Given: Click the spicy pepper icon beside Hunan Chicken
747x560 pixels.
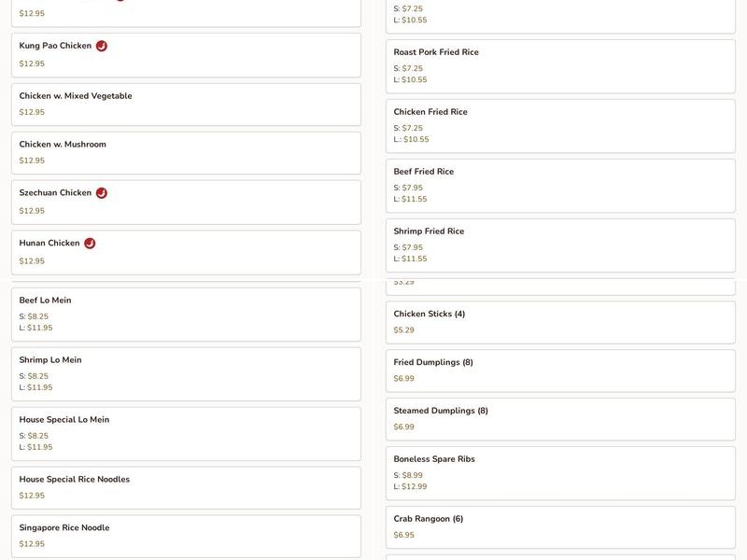Looking at the screenshot, I should click(x=90, y=244).
